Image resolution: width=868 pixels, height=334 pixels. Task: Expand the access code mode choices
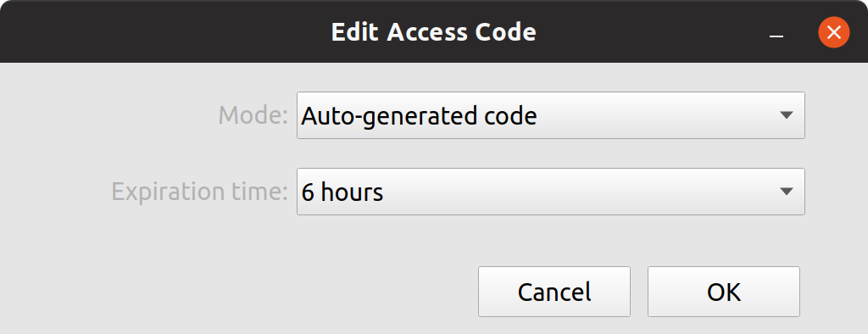(550, 115)
